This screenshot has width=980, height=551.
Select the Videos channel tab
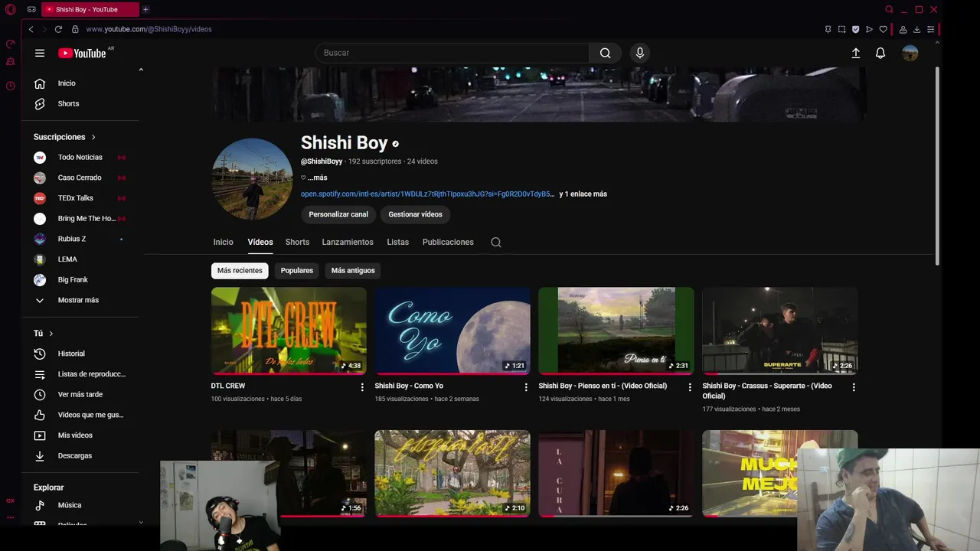(260, 242)
